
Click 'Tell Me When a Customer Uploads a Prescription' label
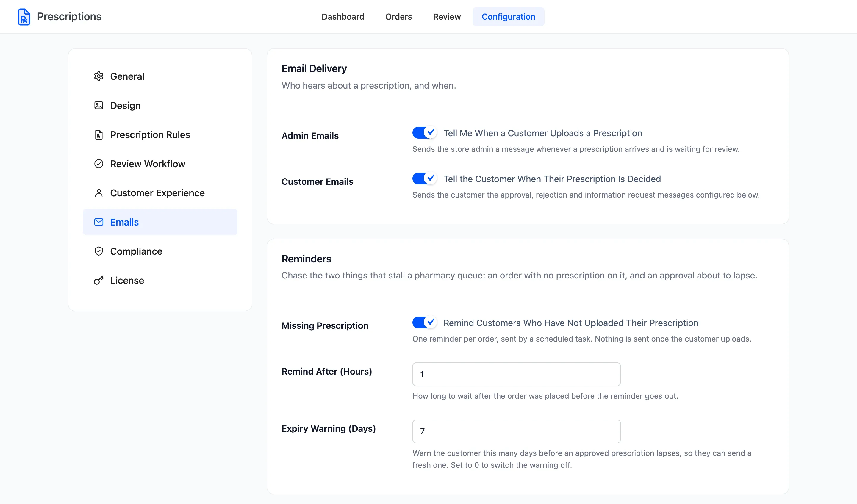[x=543, y=133]
